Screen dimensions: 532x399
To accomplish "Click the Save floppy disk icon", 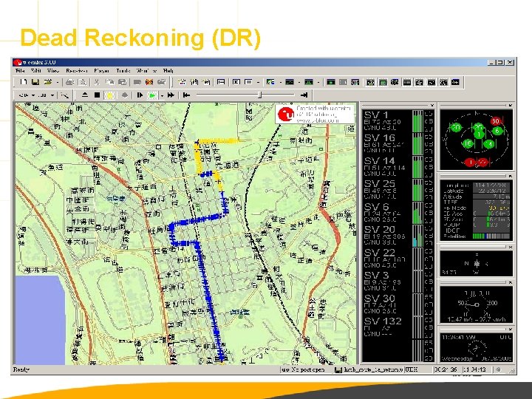I will (x=35, y=82).
